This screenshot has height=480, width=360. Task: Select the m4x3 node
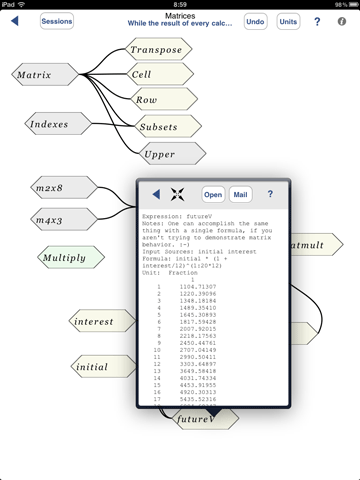pos(64,220)
